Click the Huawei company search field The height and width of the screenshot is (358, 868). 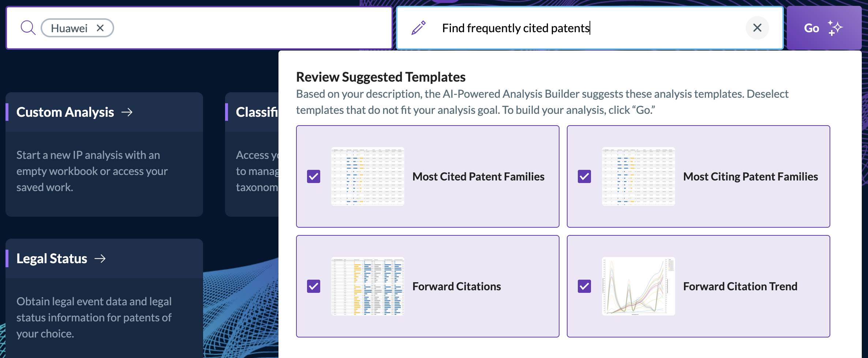click(199, 28)
